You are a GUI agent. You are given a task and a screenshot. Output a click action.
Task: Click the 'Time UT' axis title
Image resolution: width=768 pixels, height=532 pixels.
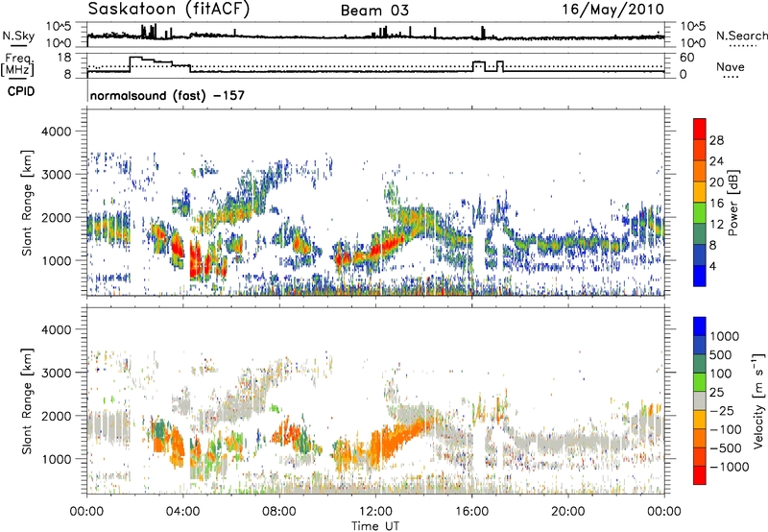click(375, 525)
